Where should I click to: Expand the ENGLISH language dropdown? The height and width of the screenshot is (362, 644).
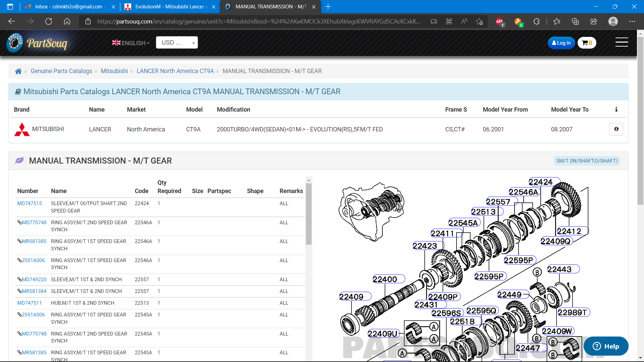(x=131, y=43)
